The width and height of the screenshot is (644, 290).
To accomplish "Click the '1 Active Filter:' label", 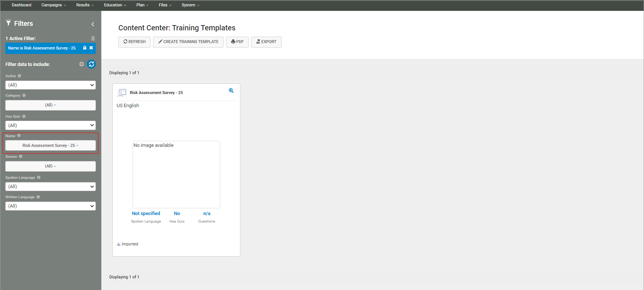I will pyautogui.click(x=21, y=39).
